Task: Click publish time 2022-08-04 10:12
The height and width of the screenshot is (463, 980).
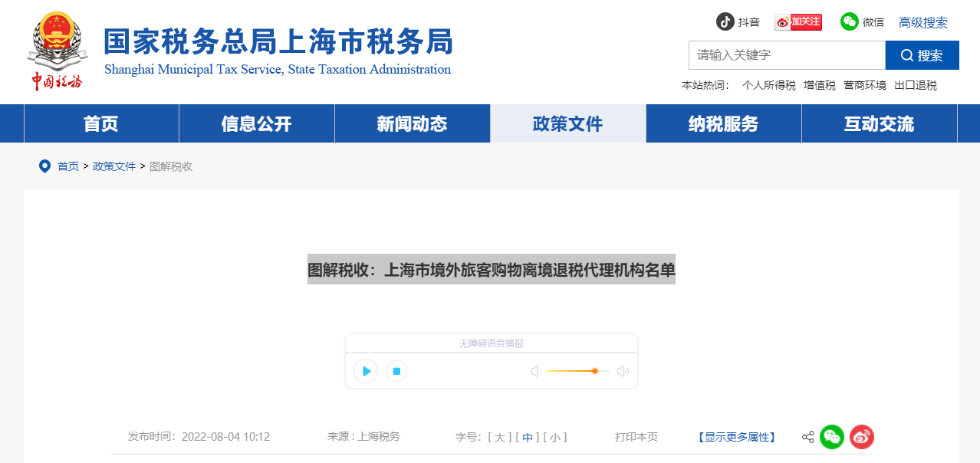Action: click(225, 437)
